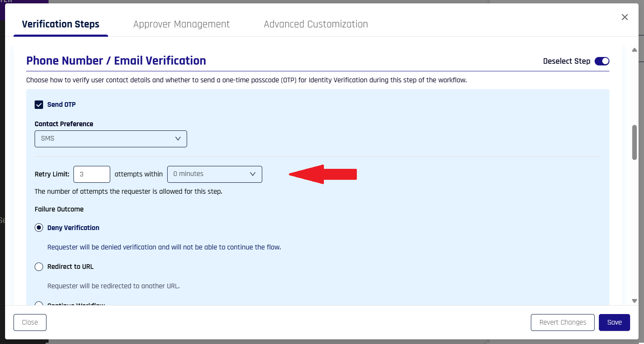Click the scrollbar down arrow
The image size is (644, 344).
(x=634, y=301)
